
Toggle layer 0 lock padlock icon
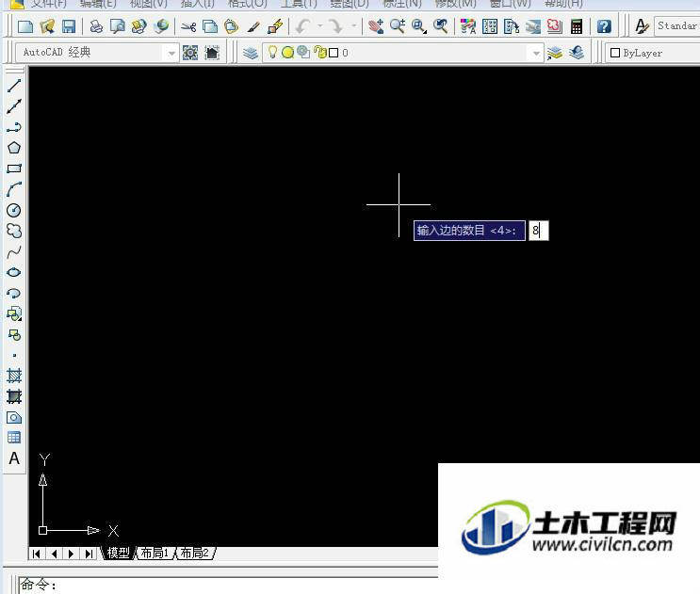pos(320,52)
